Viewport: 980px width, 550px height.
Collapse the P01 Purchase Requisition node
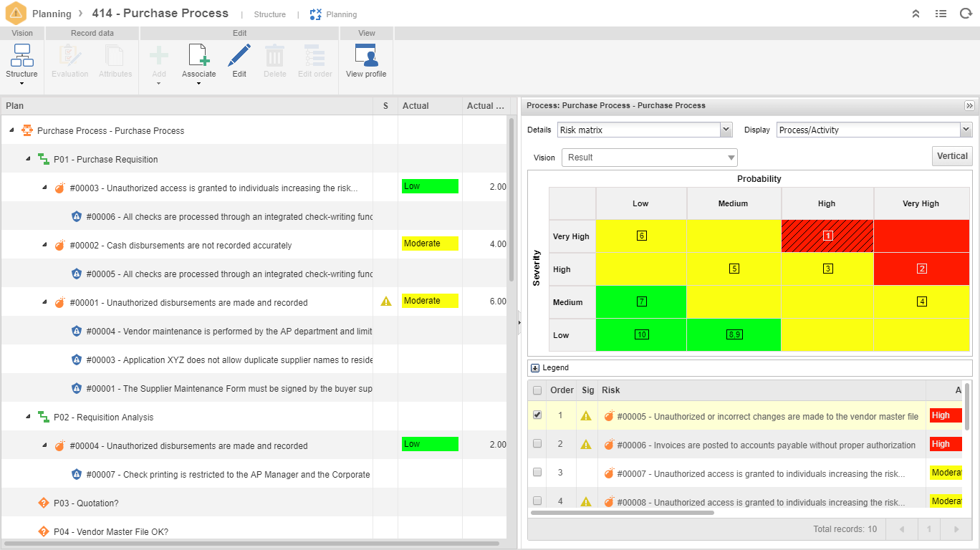(28, 159)
